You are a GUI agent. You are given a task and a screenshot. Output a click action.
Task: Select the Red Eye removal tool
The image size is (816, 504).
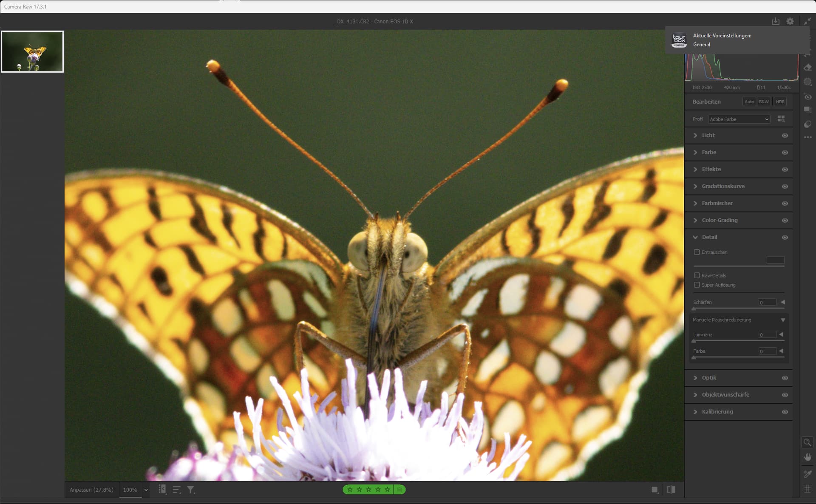pos(808,97)
